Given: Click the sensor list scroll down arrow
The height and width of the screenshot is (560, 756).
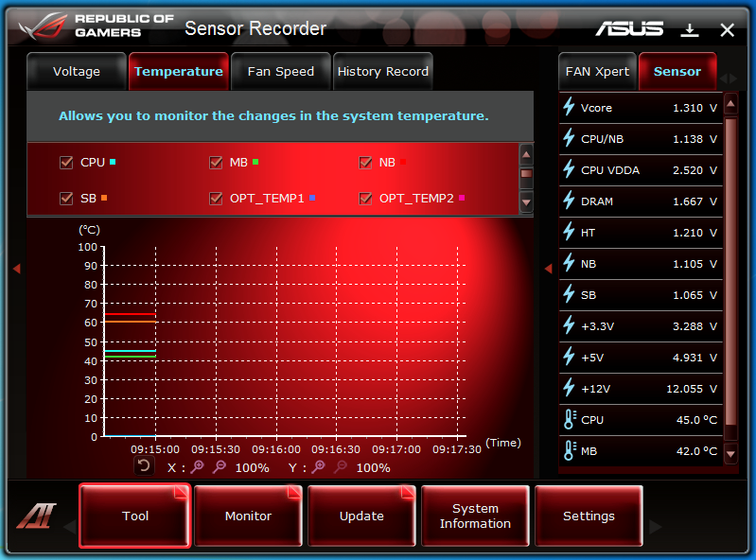Looking at the screenshot, I should (x=730, y=454).
